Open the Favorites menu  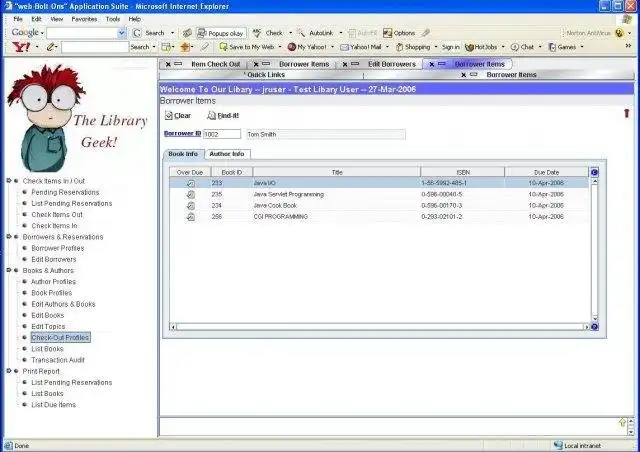(x=84, y=19)
